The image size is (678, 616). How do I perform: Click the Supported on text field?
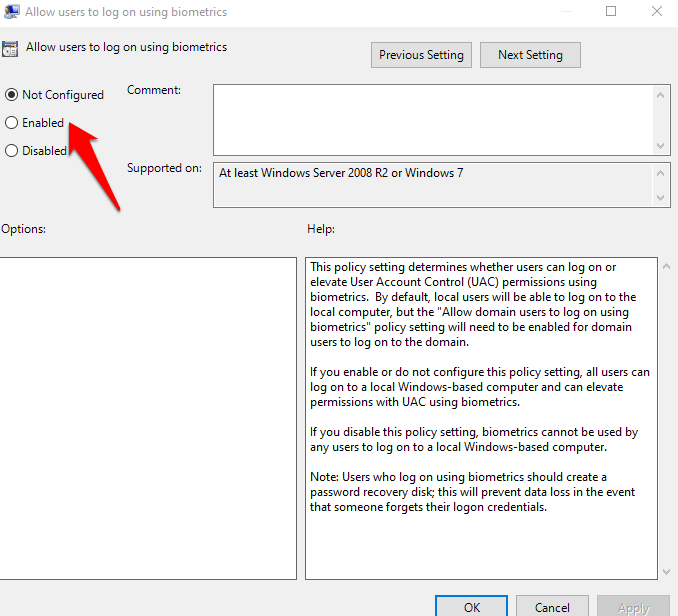click(x=433, y=185)
